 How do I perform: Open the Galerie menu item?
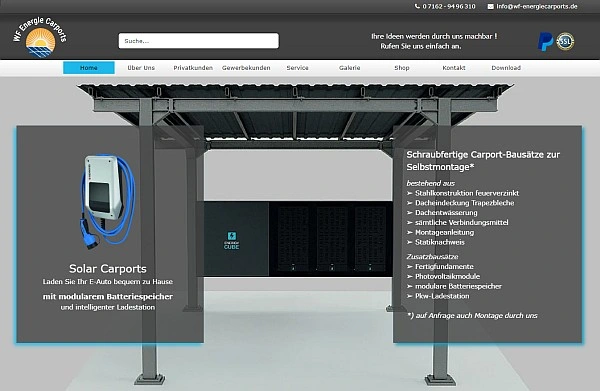coord(349,68)
